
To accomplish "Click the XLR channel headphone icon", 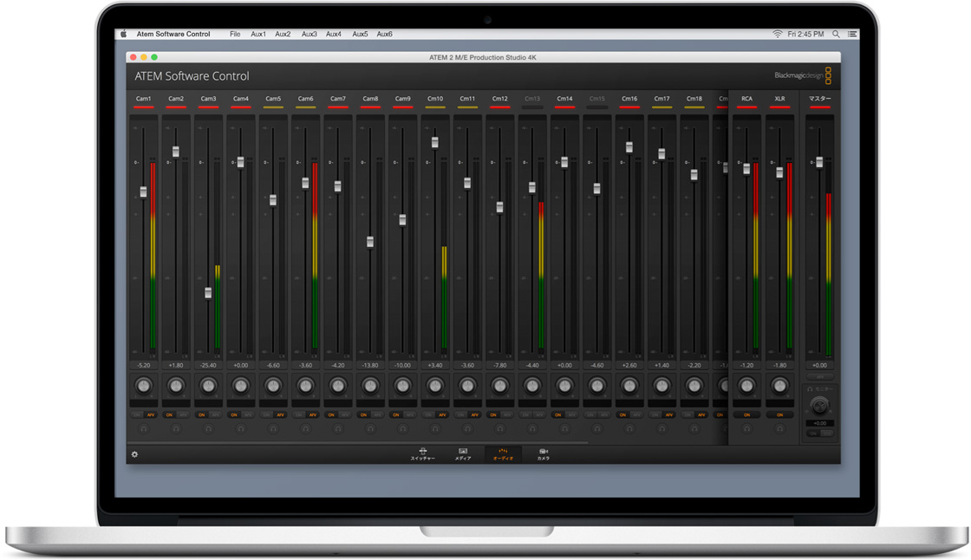I will [x=779, y=428].
